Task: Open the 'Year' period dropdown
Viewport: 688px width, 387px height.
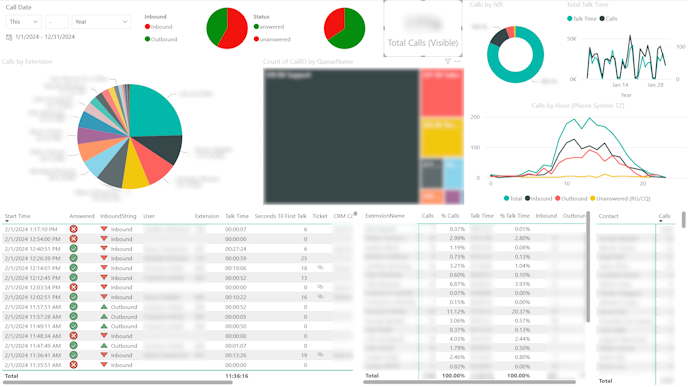Action: (101, 22)
